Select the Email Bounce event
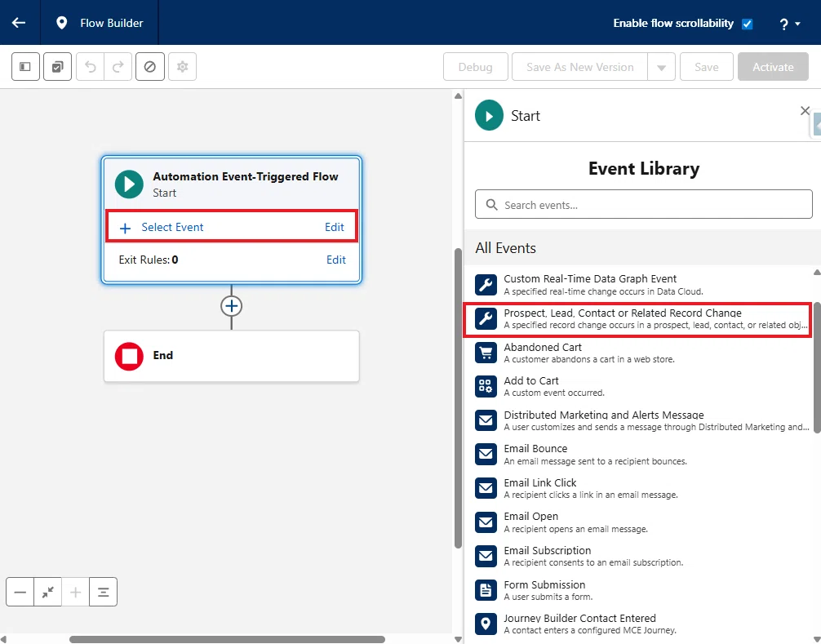The image size is (821, 644). coord(642,455)
